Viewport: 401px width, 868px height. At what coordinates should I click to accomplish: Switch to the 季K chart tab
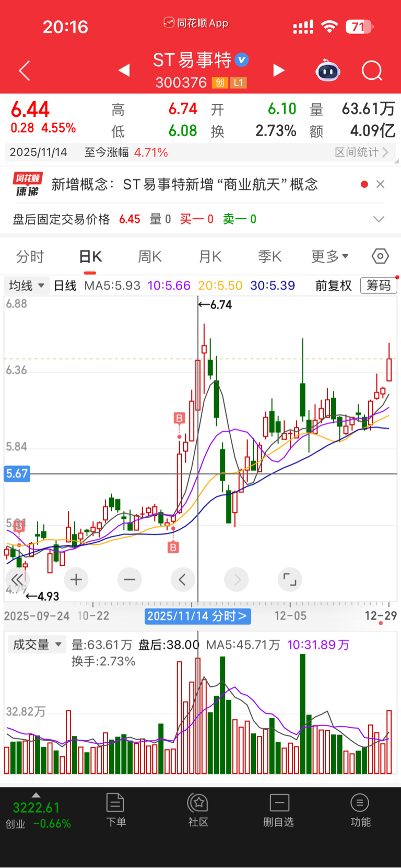pos(269,257)
